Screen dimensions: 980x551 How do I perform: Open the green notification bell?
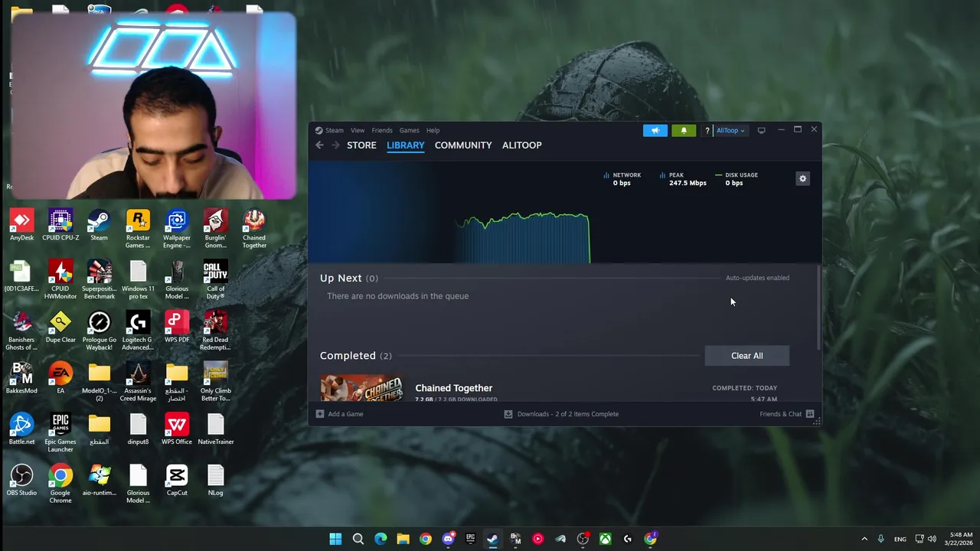pyautogui.click(x=684, y=131)
